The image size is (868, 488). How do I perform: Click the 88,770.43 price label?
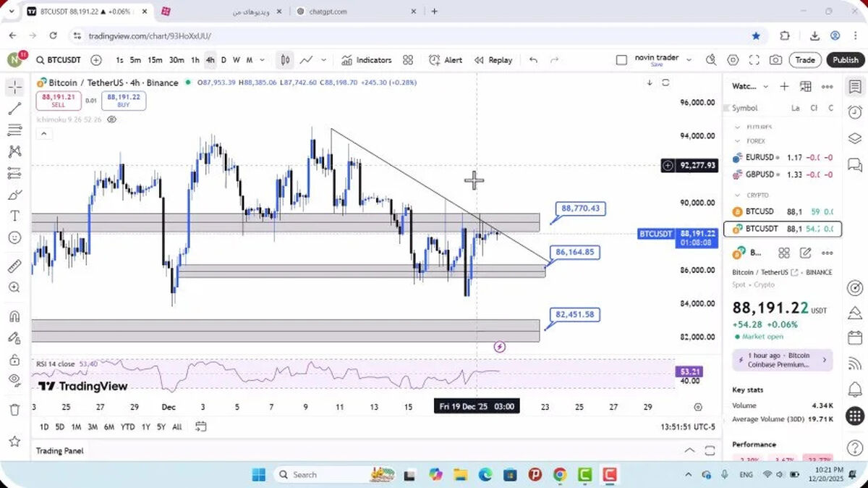point(580,209)
